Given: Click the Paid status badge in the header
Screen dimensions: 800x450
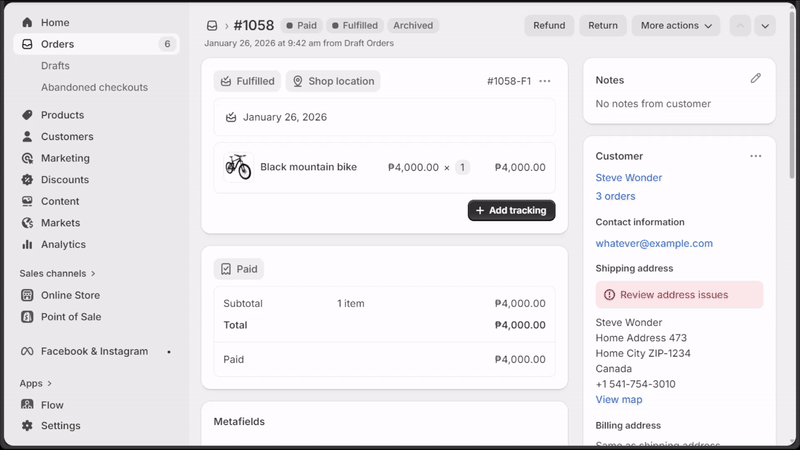Looking at the screenshot, I should point(302,26).
